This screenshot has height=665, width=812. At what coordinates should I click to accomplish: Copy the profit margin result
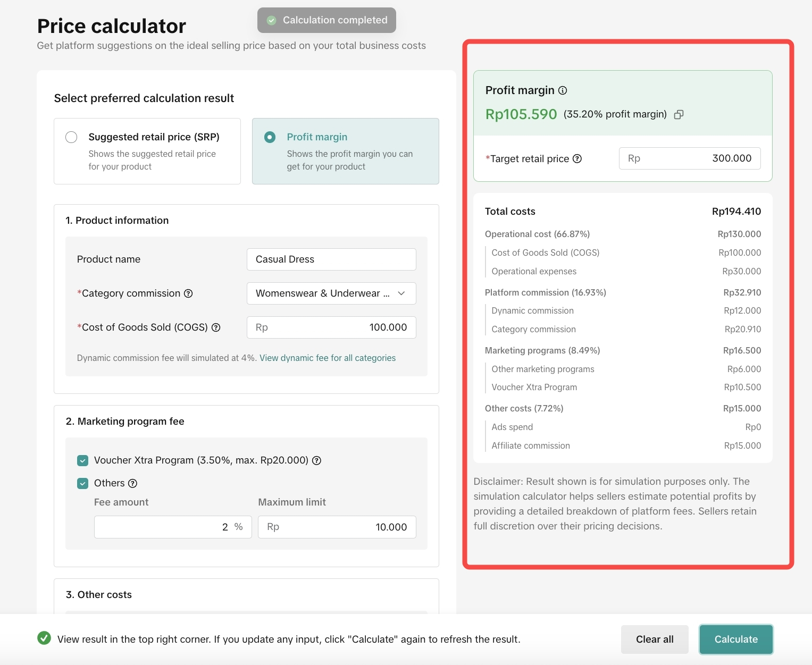point(679,114)
